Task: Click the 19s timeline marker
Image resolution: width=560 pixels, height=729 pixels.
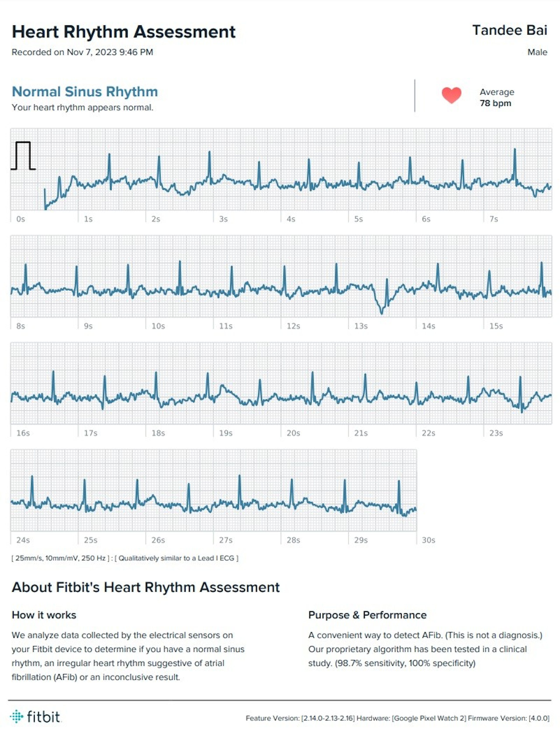Action: pos(226,433)
